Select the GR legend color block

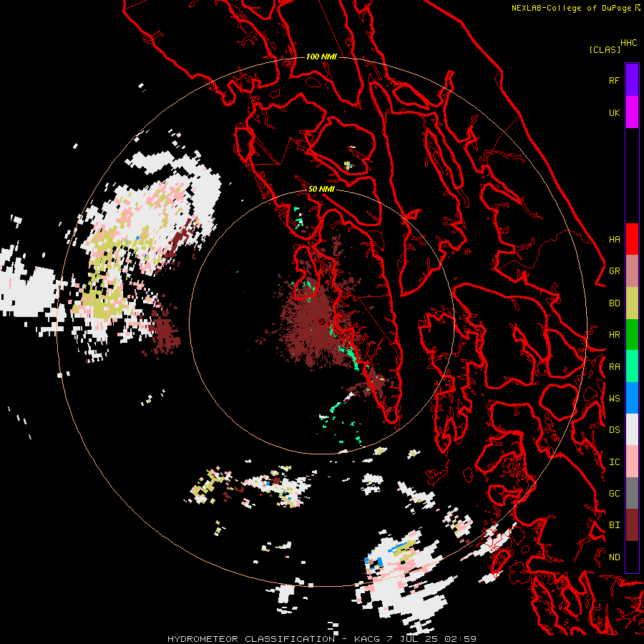632,270
